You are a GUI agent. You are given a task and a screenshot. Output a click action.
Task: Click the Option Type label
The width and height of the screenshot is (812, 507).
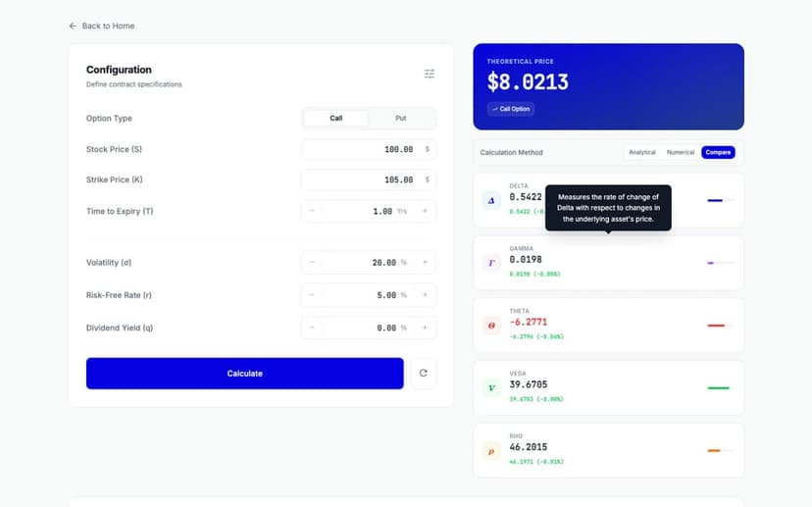pos(109,119)
